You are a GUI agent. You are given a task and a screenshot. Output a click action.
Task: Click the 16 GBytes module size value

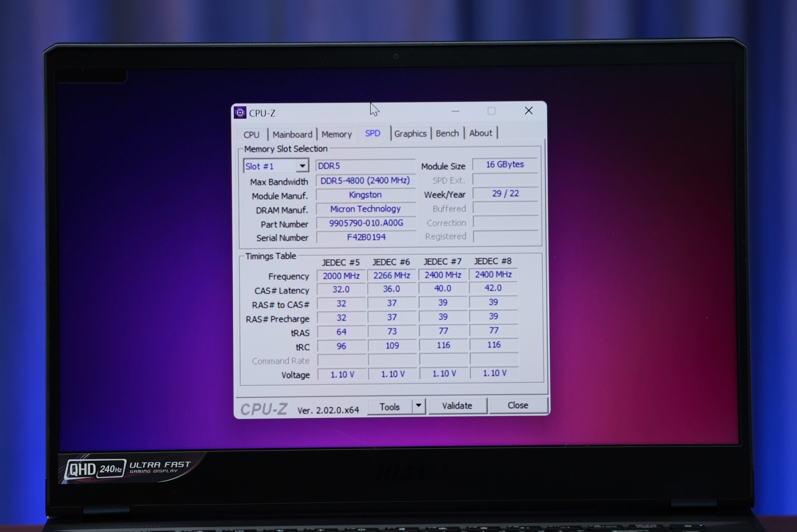pos(505,164)
